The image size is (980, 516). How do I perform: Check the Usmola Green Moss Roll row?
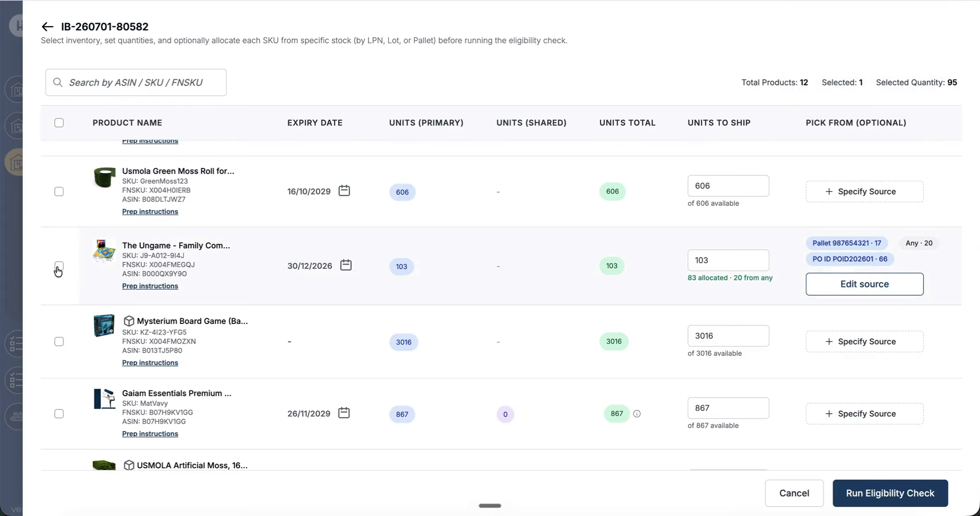click(59, 192)
